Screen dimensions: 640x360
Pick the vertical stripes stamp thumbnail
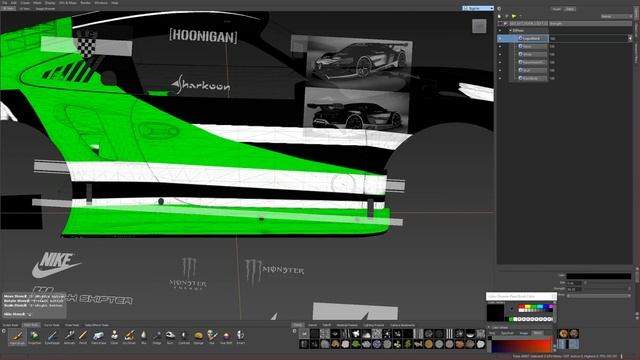click(x=449, y=334)
